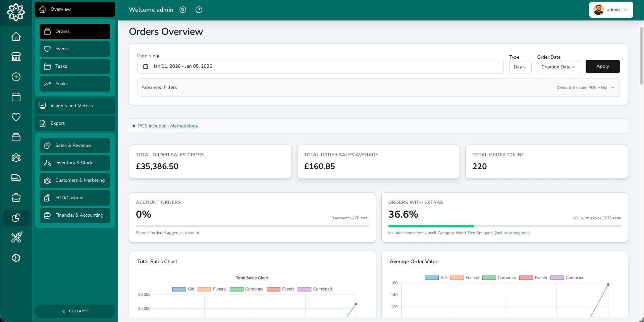Click the search icon in the header
The width and height of the screenshot is (644, 322).
click(182, 10)
